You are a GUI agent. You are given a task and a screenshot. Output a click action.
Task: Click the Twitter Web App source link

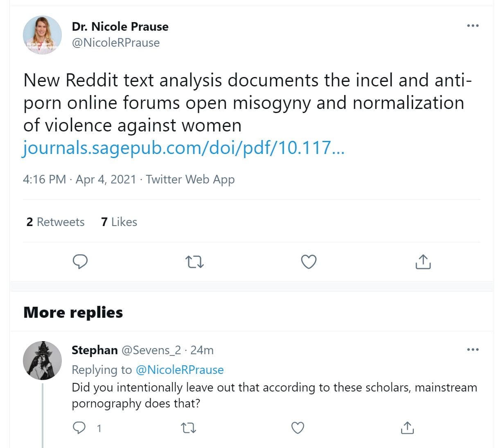[x=190, y=179]
